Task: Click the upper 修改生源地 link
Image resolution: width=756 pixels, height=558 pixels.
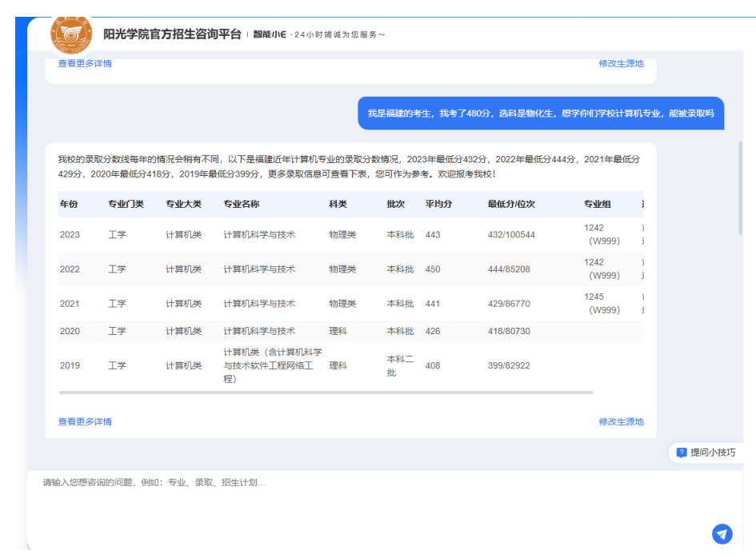Action: coord(621,63)
